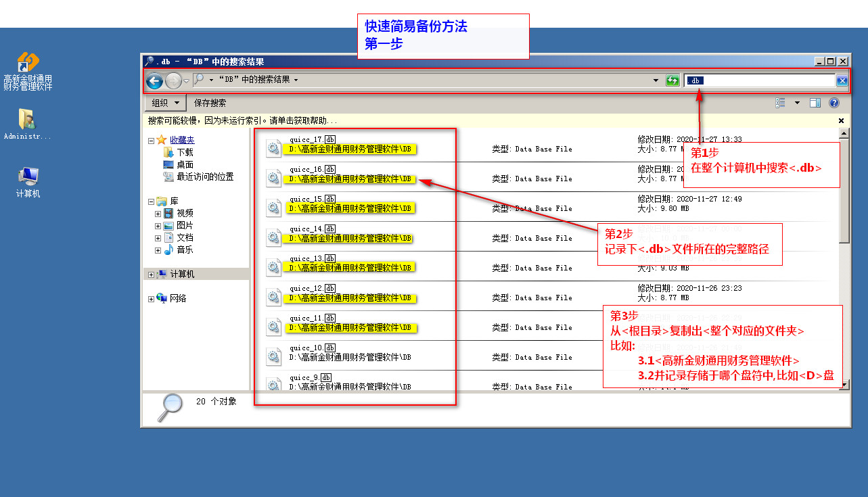This screenshot has width=868, height=497.
Task: Click the index warning info bar message
Action: pos(244,121)
